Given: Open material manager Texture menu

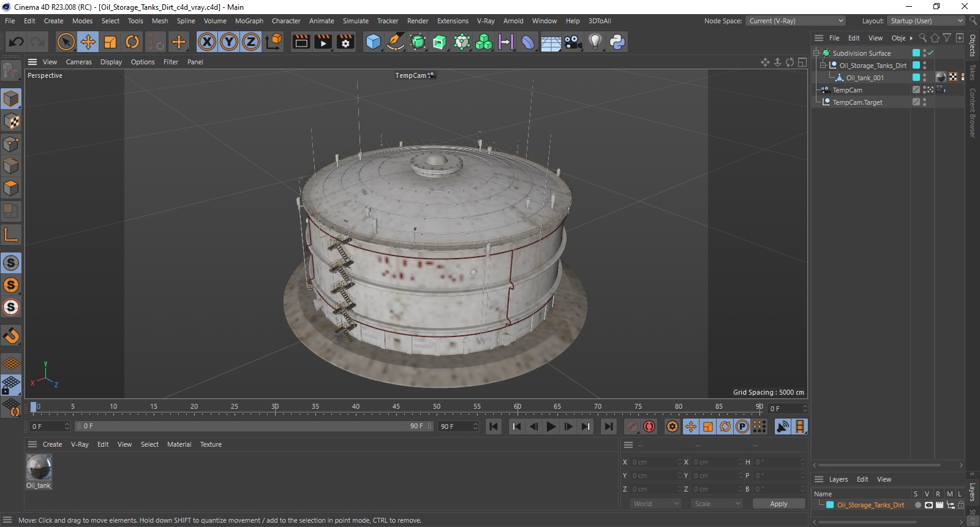Looking at the screenshot, I should [x=211, y=444].
